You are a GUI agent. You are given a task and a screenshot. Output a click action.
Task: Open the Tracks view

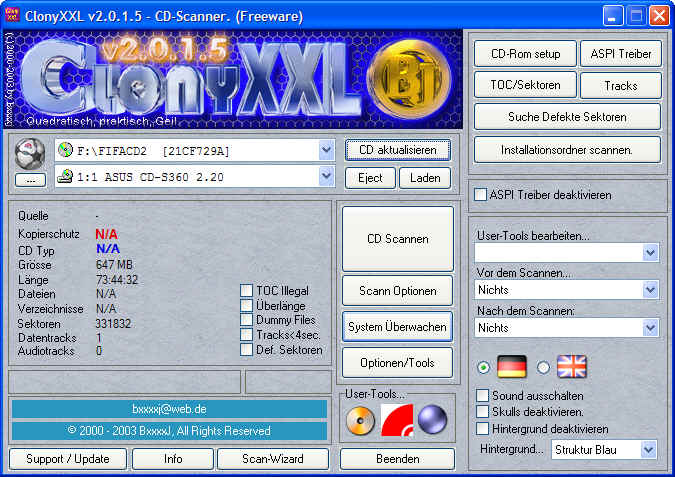620,85
